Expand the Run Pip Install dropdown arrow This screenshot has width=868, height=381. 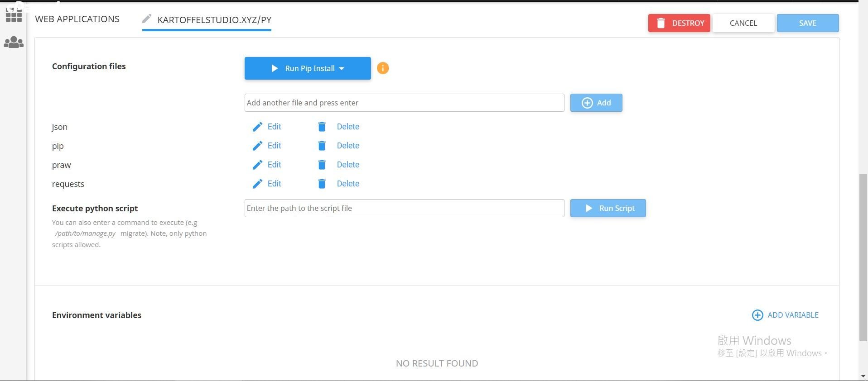click(342, 69)
